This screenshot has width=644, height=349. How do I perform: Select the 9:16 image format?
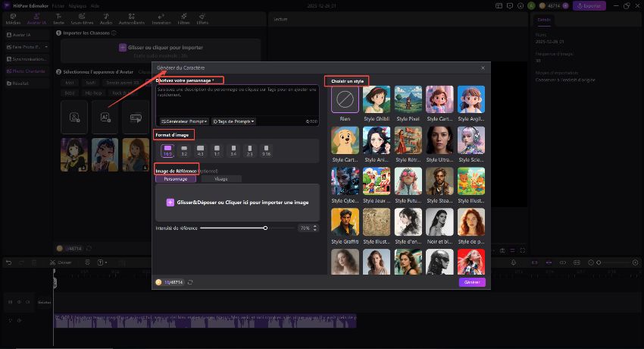(x=266, y=150)
